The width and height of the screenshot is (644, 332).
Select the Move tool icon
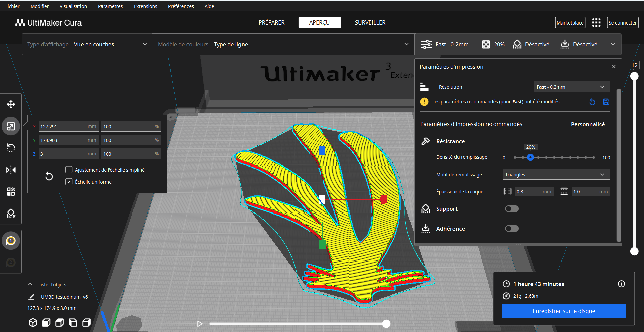11,104
